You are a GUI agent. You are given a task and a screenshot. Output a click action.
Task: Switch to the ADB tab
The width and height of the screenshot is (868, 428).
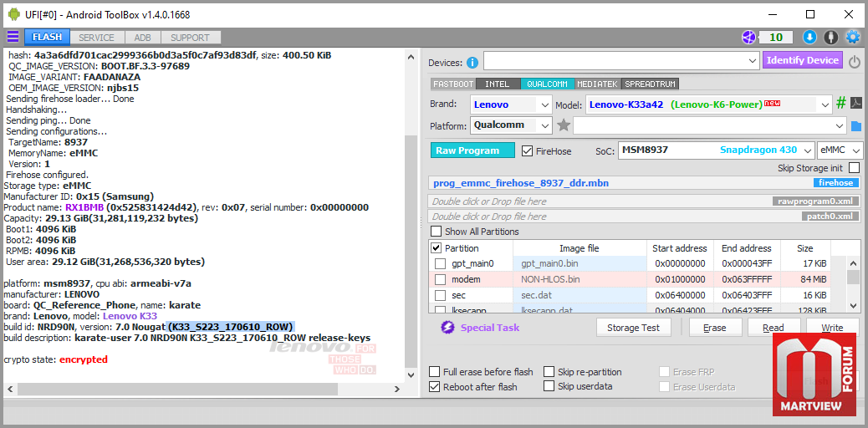(x=143, y=38)
